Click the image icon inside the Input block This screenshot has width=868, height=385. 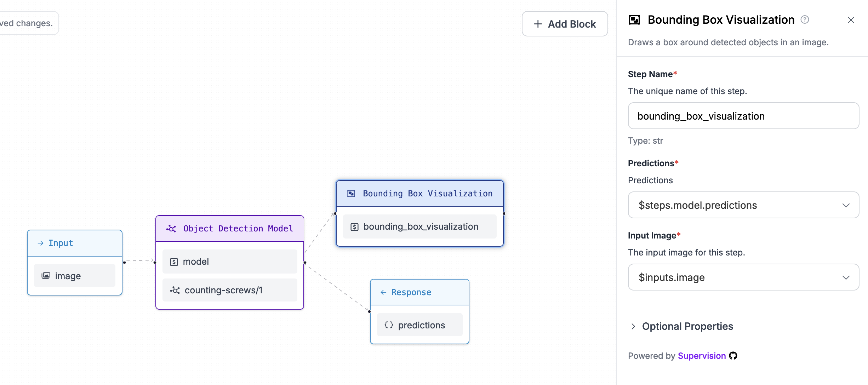pyautogui.click(x=46, y=276)
